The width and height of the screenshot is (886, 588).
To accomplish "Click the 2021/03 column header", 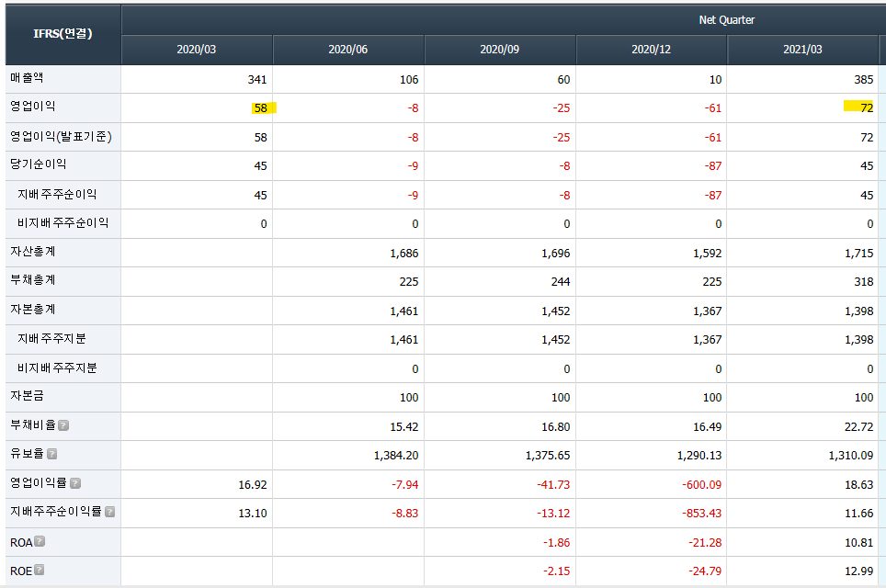I will pos(801,50).
